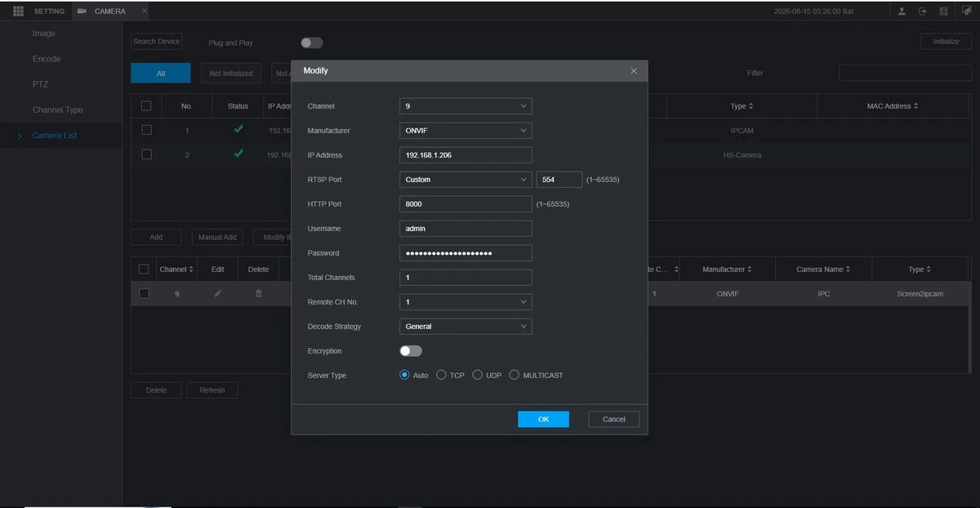
Task: Open the main menu grid icon
Action: [18, 11]
